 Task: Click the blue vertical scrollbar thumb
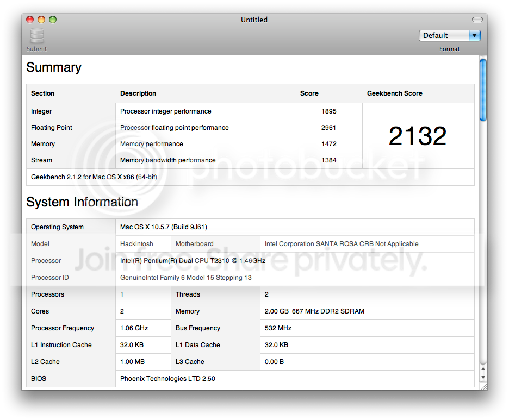tap(482, 90)
